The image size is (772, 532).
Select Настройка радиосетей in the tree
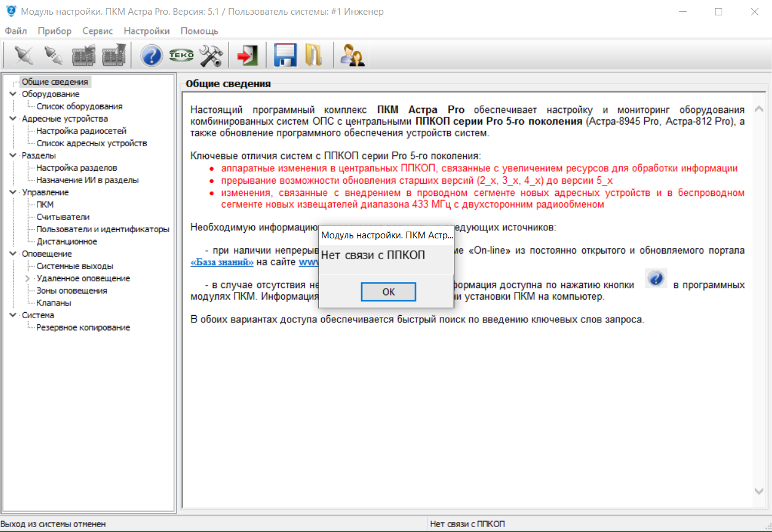81,131
